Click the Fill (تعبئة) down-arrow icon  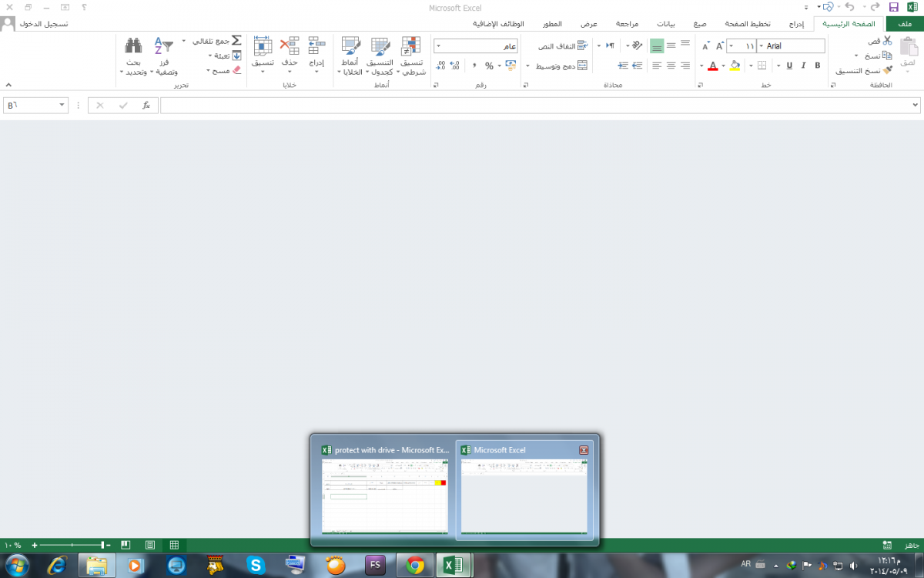(237, 55)
